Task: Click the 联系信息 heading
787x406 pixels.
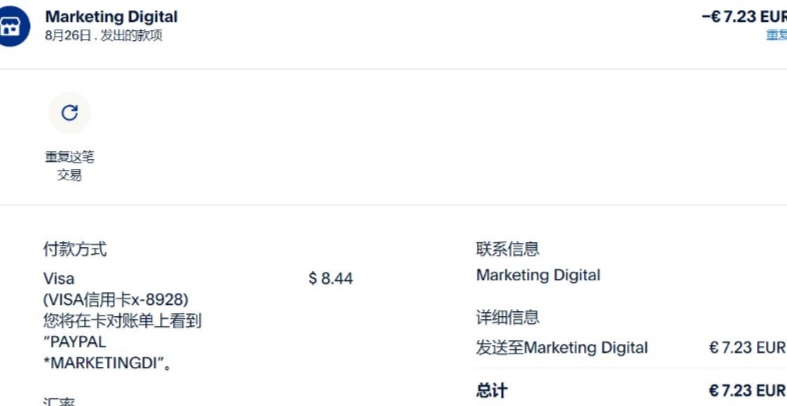Action: [507, 249]
